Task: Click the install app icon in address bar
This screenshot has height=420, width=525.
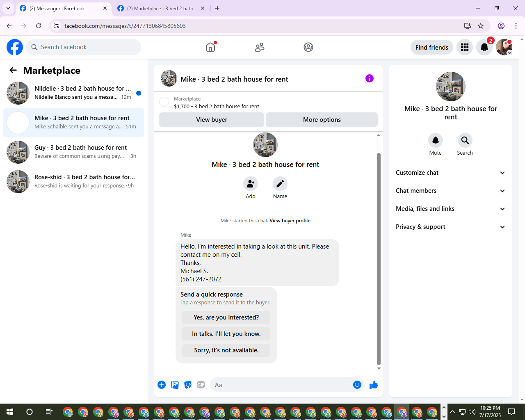Action: pos(468,26)
